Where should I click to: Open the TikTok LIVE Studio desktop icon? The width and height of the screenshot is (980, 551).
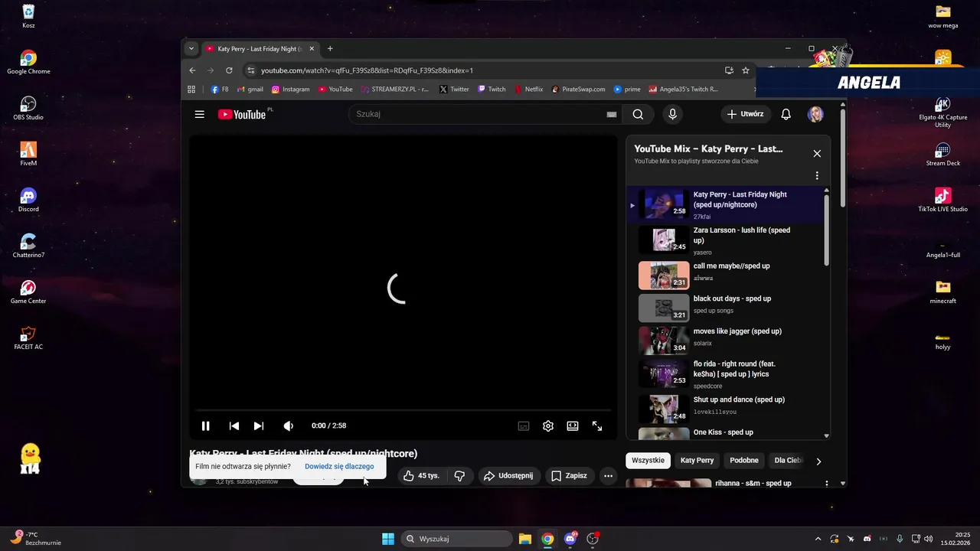[x=942, y=200]
